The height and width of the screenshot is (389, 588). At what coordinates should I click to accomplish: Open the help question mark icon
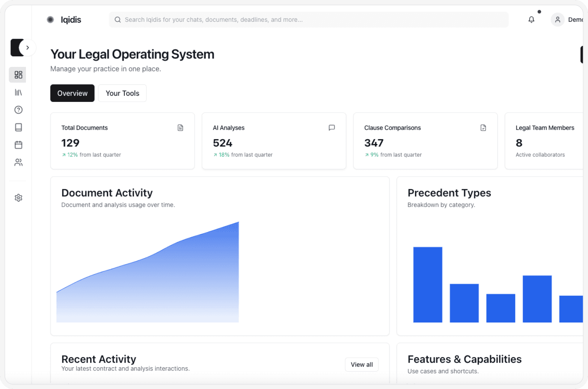[18, 110]
